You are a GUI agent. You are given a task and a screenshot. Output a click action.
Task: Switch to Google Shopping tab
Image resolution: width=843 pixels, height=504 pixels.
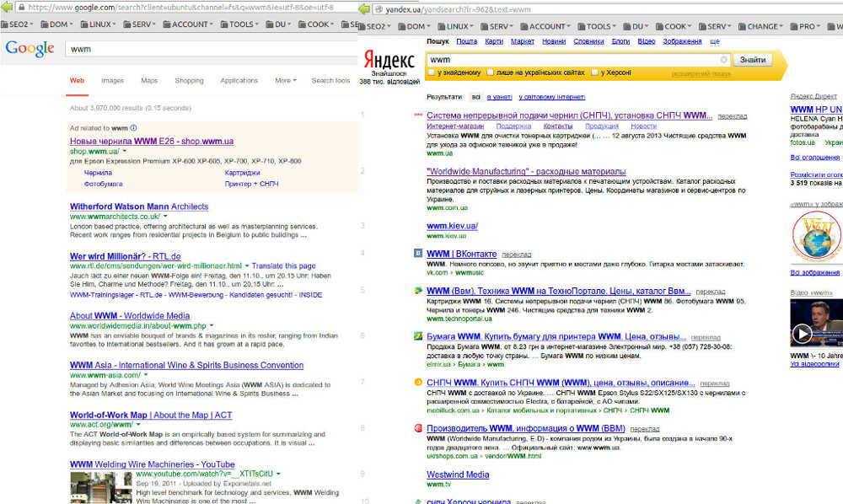(x=189, y=81)
